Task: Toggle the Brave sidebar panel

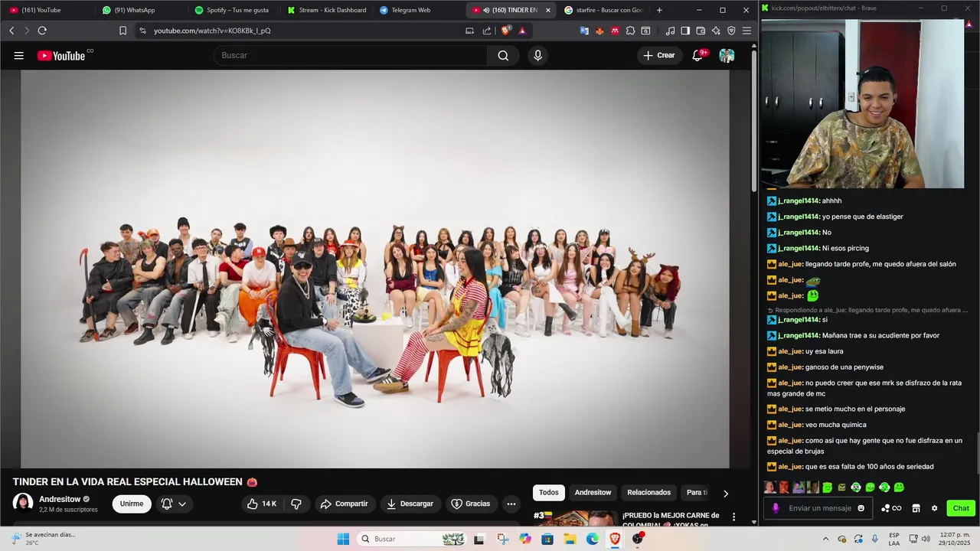Action: [x=685, y=31]
